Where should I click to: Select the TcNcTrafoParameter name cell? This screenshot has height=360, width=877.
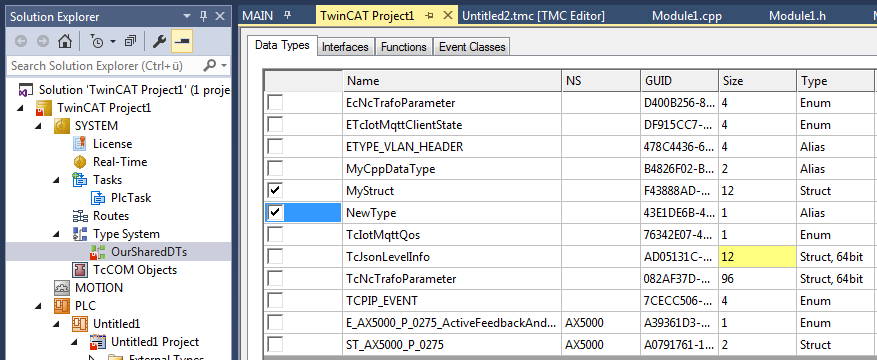pos(452,278)
